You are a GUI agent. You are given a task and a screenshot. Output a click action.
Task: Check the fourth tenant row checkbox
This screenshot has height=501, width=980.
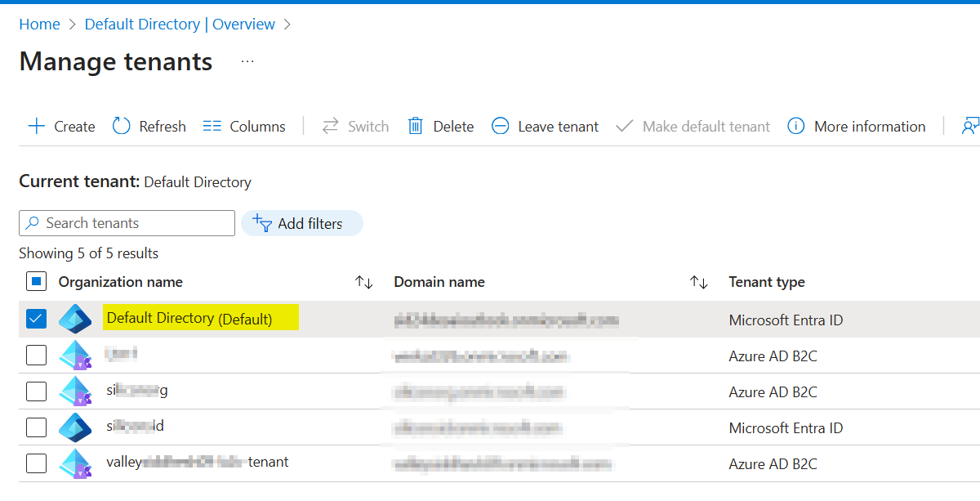[36, 427]
